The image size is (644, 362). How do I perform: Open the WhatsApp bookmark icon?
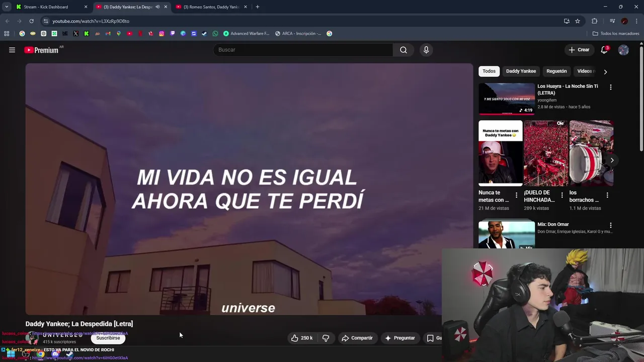(x=215, y=34)
